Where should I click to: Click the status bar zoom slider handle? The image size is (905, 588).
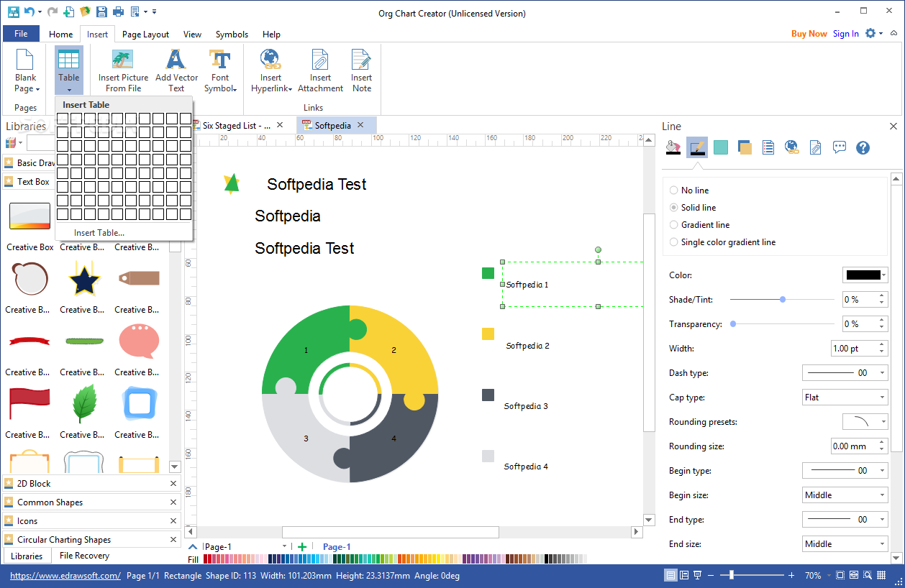point(732,575)
